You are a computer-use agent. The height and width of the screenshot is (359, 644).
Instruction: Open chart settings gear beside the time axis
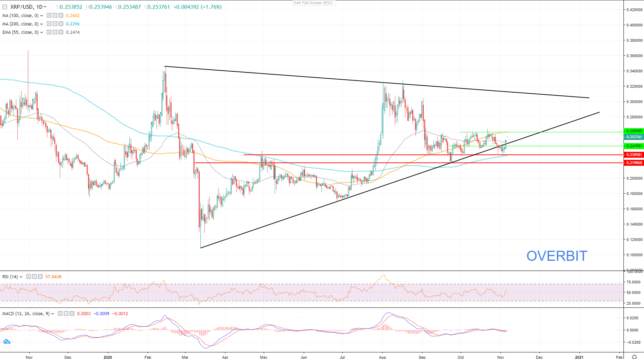point(634,357)
